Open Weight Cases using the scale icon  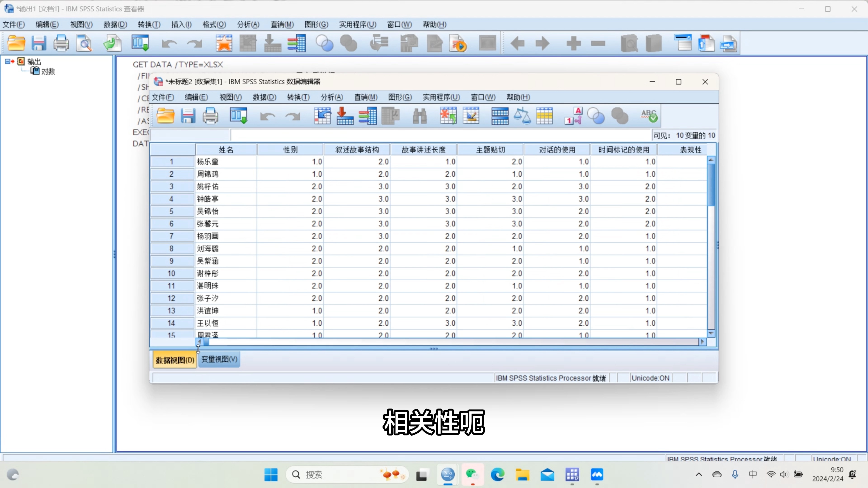pyautogui.click(x=522, y=116)
